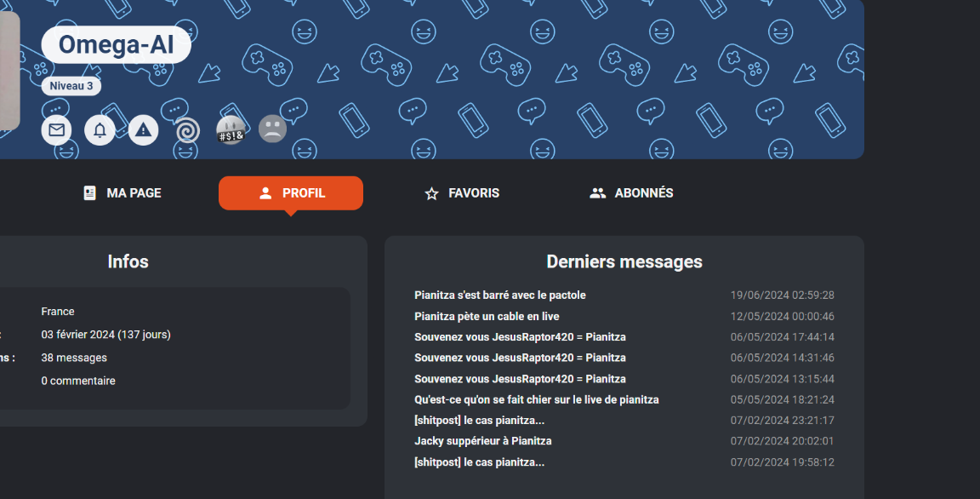980x499 pixels.
Task: Switch to the FAVORIS tab
Action: pyautogui.click(x=462, y=193)
